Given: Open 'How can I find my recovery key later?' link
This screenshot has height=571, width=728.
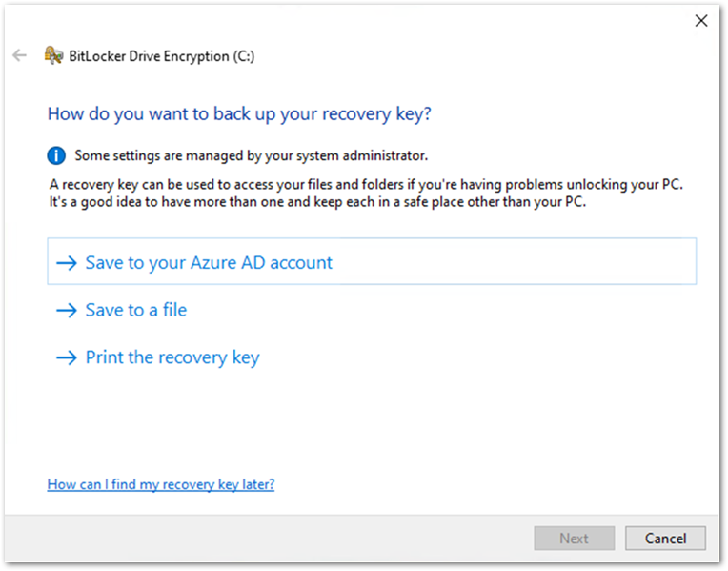Looking at the screenshot, I should point(161,484).
